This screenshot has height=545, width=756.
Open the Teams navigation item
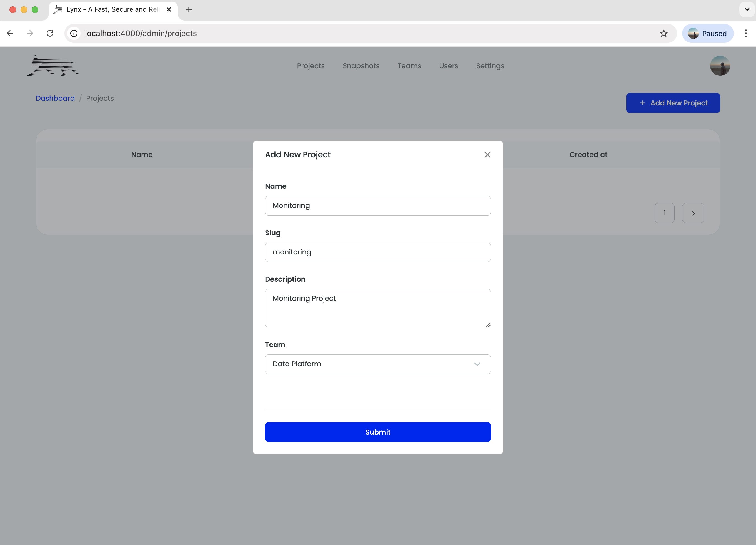coord(409,65)
